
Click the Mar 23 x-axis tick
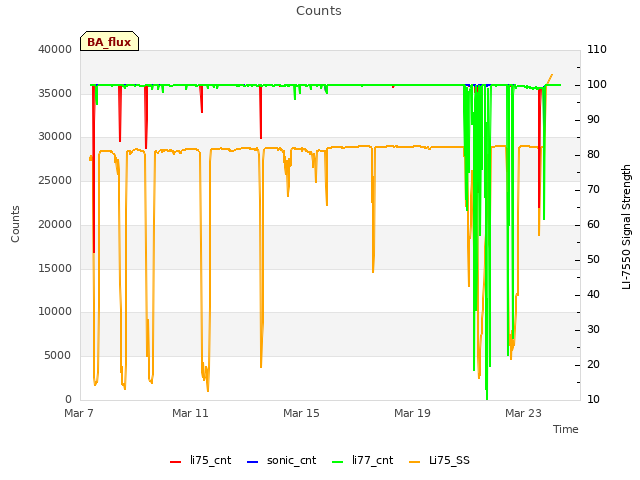(x=523, y=413)
